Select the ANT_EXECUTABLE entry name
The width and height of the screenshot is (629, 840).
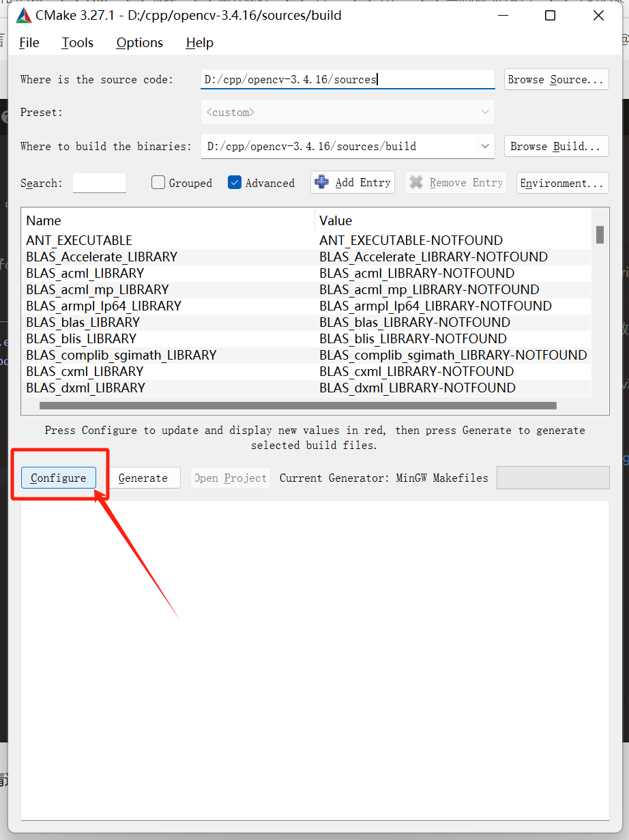pyautogui.click(x=79, y=240)
